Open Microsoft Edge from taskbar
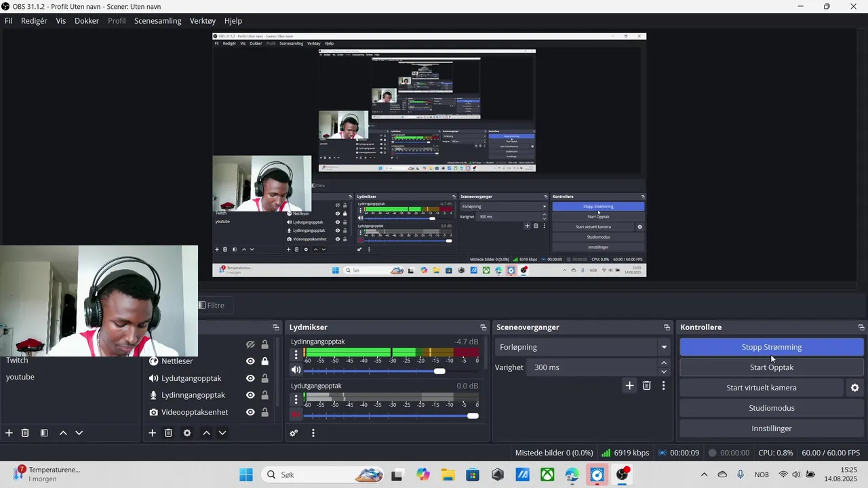868x488 pixels. tap(572, 474)
